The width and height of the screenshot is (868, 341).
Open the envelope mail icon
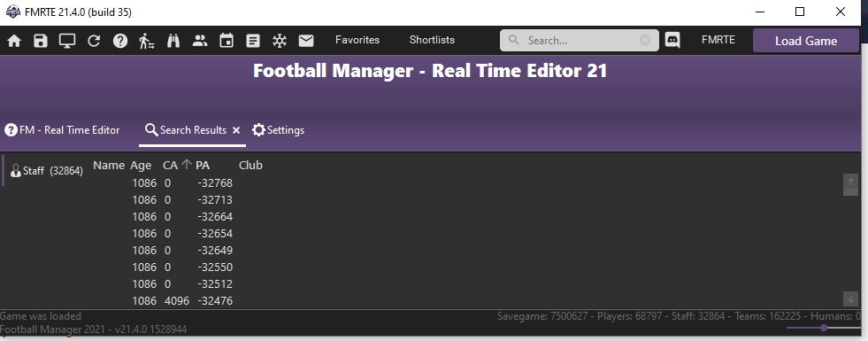(x=306, y=41)
